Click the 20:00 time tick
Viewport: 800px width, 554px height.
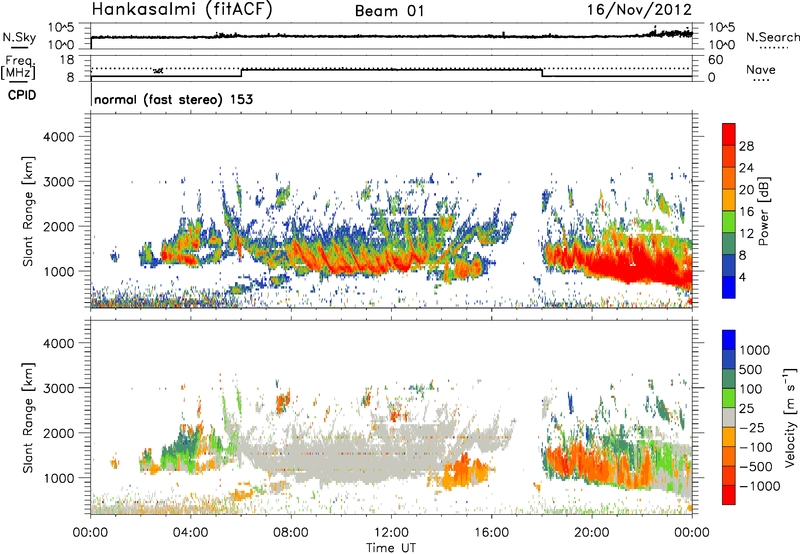592,533
